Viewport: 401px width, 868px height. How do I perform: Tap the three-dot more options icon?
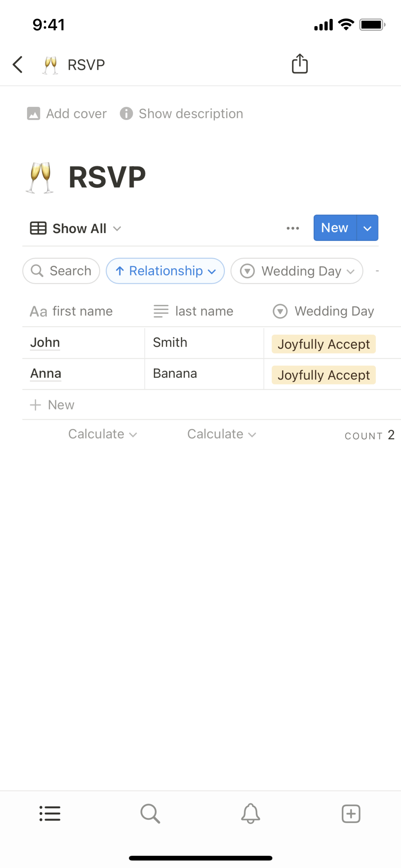click(293, 228)
